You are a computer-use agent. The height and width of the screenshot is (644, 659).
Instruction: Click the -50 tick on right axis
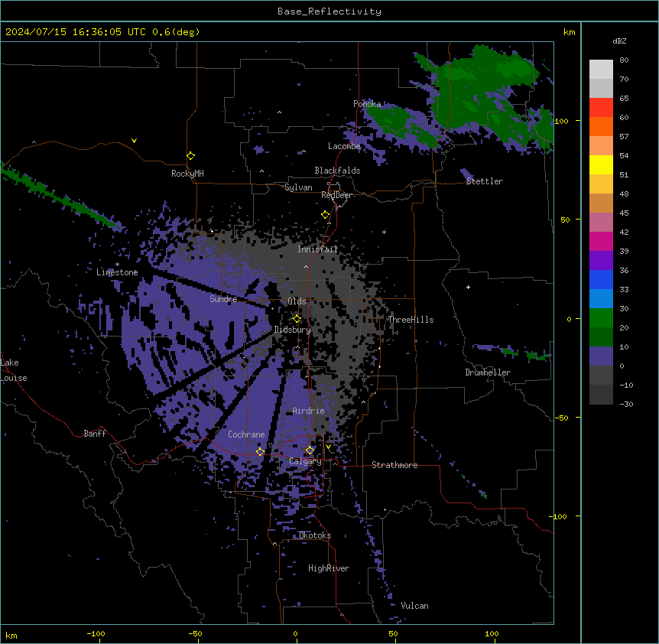click(561, 418)
